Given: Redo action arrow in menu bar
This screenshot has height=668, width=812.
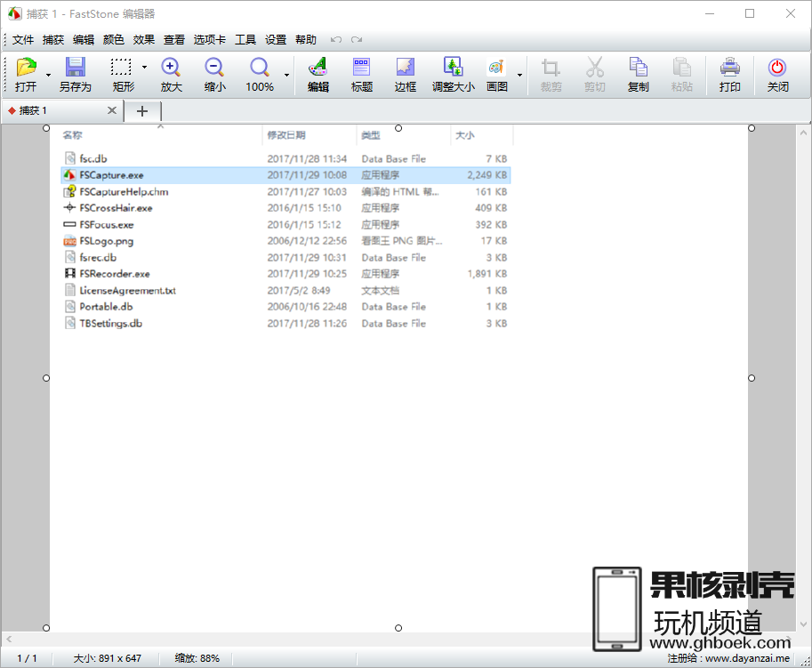Looking at the screenshot, I should coord(357,40).
